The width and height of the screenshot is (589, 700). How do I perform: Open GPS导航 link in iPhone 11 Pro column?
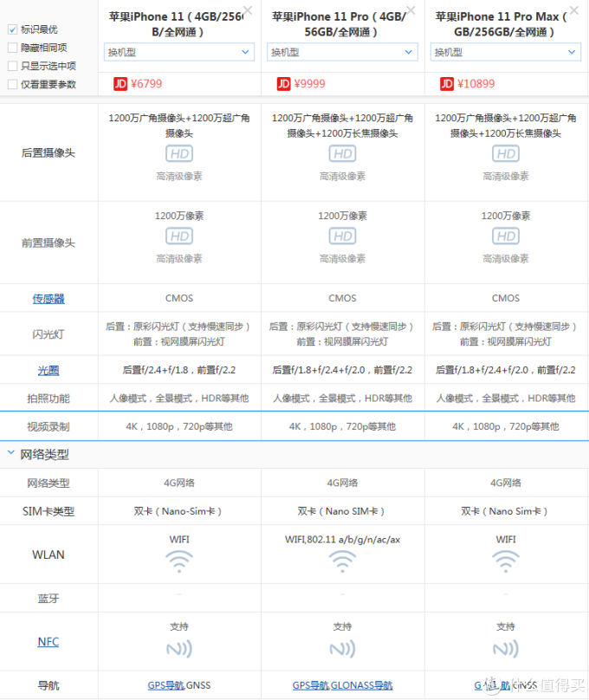(x=311, y=685)
